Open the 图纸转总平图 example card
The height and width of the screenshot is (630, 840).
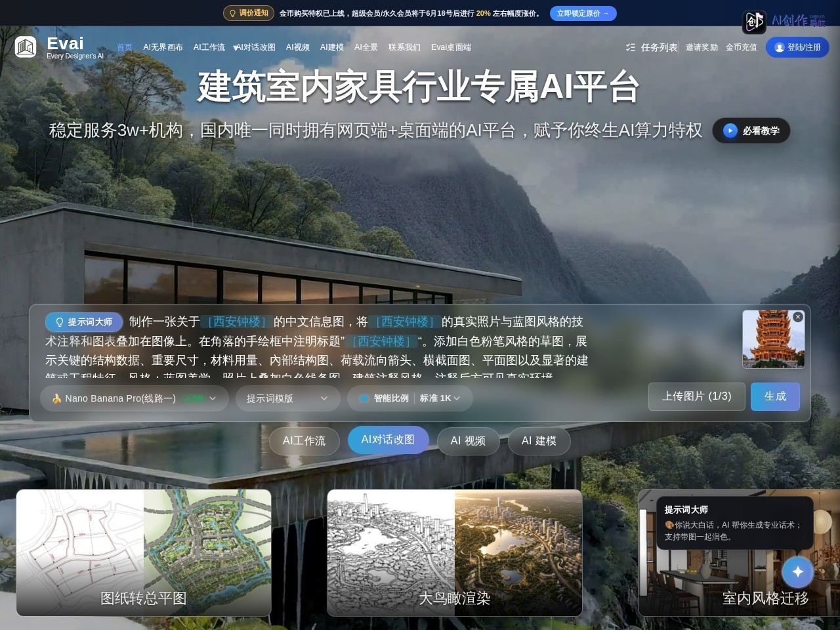click(144, 553)
